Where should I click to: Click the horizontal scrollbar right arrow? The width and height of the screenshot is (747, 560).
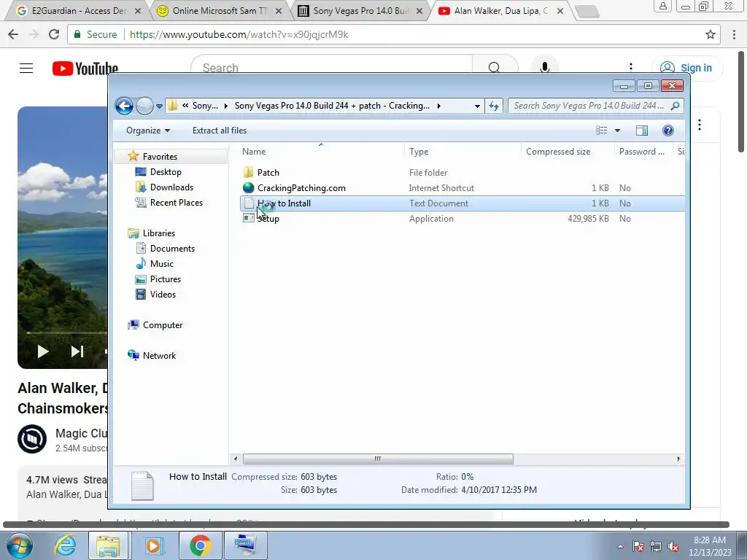pos(678,459)
